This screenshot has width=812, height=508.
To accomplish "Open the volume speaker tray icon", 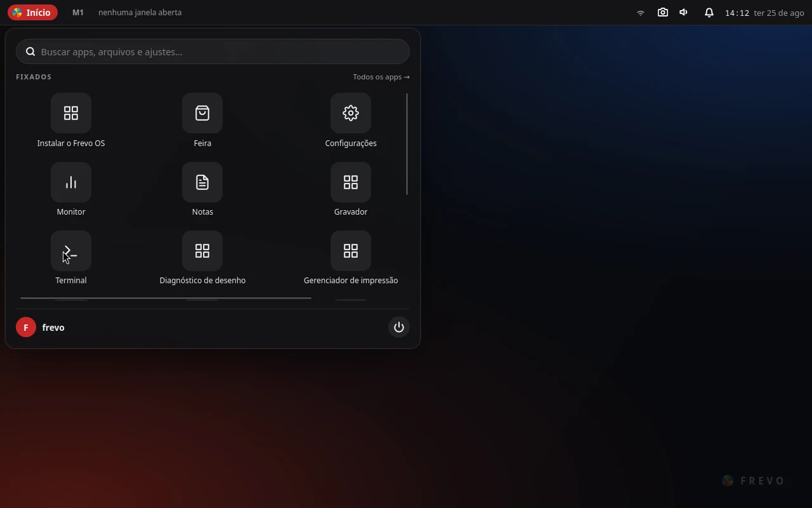I will coord(684,12).
